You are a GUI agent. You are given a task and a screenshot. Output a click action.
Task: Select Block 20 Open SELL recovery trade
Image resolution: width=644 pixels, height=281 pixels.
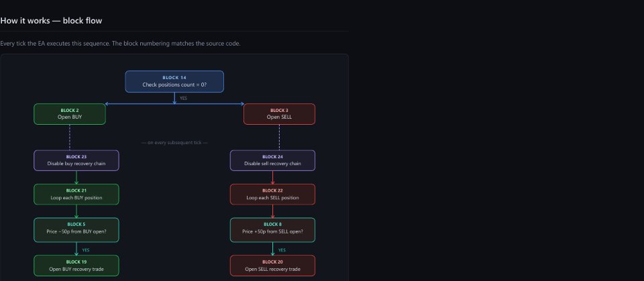[x=273, y=266]
